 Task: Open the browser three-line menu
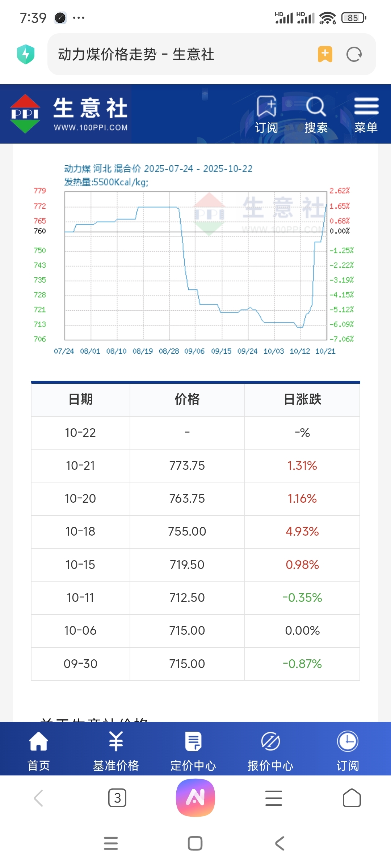274,798
